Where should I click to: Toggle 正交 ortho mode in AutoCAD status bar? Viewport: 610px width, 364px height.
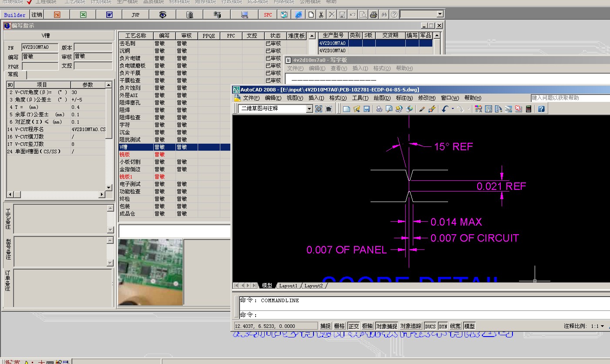(x=354, y=326)
